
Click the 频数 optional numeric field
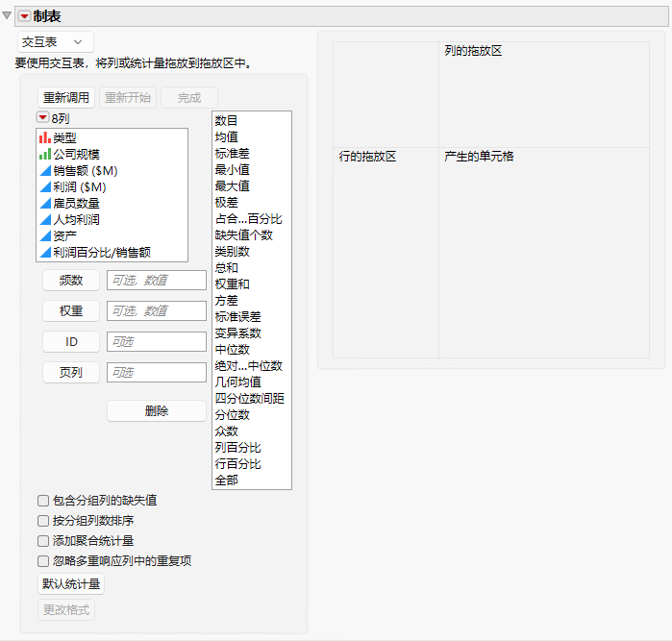pos(157,281)
